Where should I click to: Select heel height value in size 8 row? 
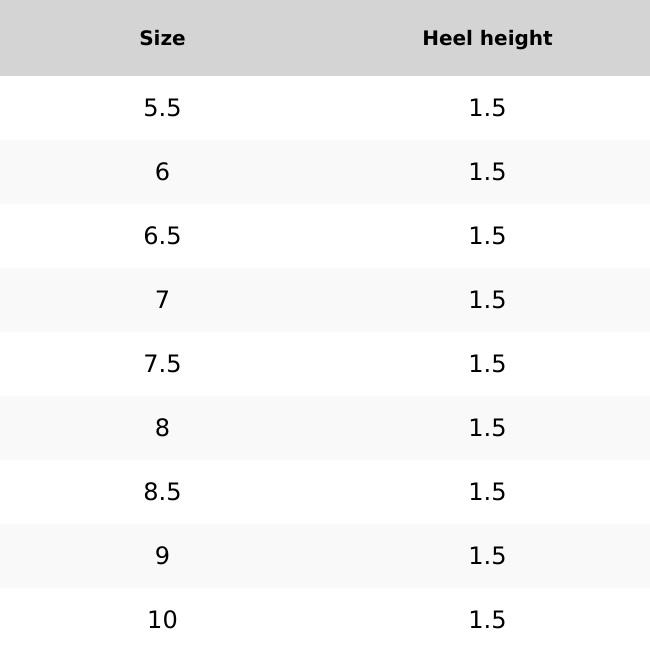click(487, 428)
